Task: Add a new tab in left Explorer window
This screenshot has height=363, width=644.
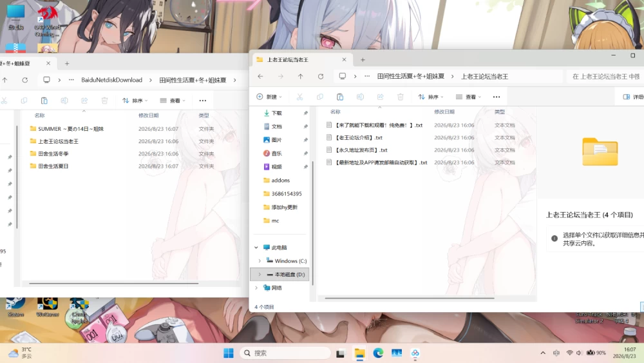Action: [x=67, y=63]
